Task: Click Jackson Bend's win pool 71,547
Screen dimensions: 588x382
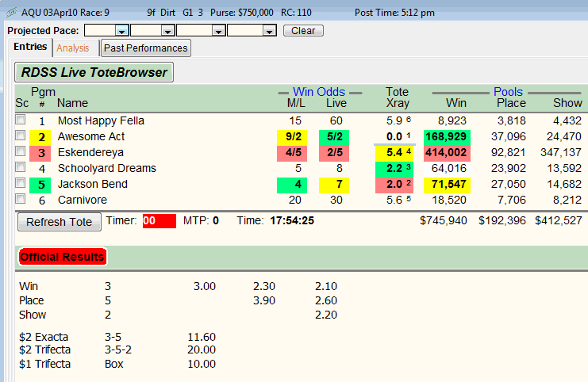Action: pos(447,185)
